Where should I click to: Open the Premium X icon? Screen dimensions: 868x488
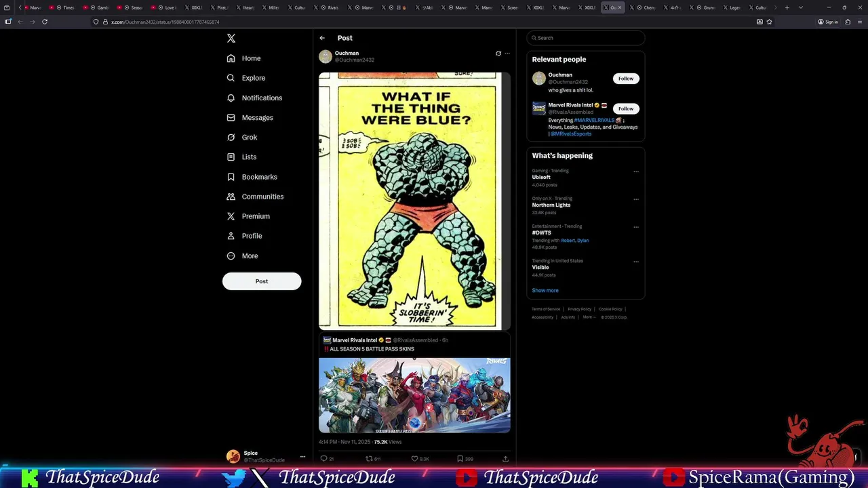(231, 216)
